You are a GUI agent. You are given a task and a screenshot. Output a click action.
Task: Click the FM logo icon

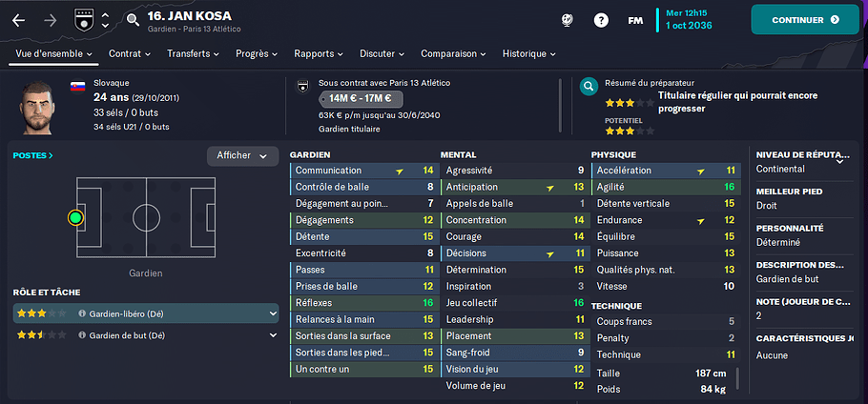tap(635, 21)
